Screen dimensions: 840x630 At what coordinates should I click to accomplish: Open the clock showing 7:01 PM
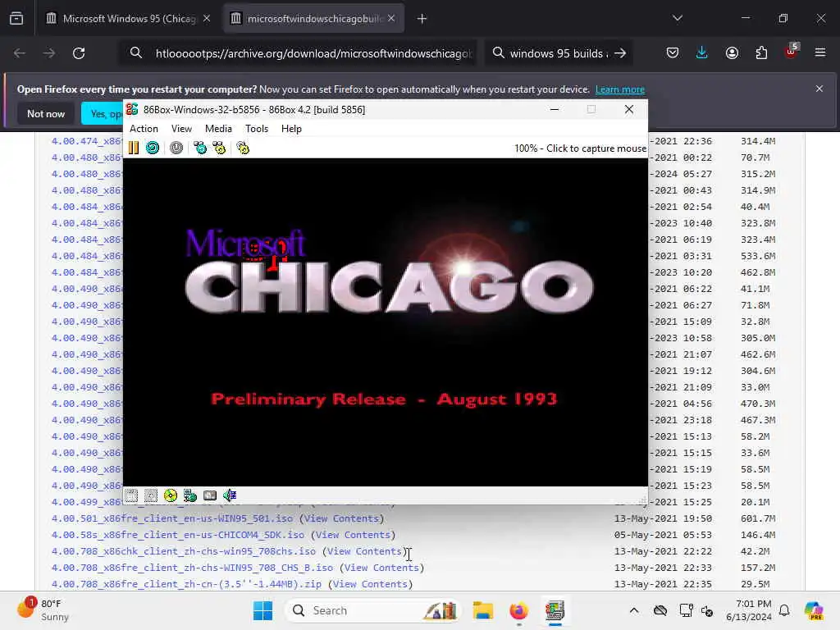coord(749,610)
